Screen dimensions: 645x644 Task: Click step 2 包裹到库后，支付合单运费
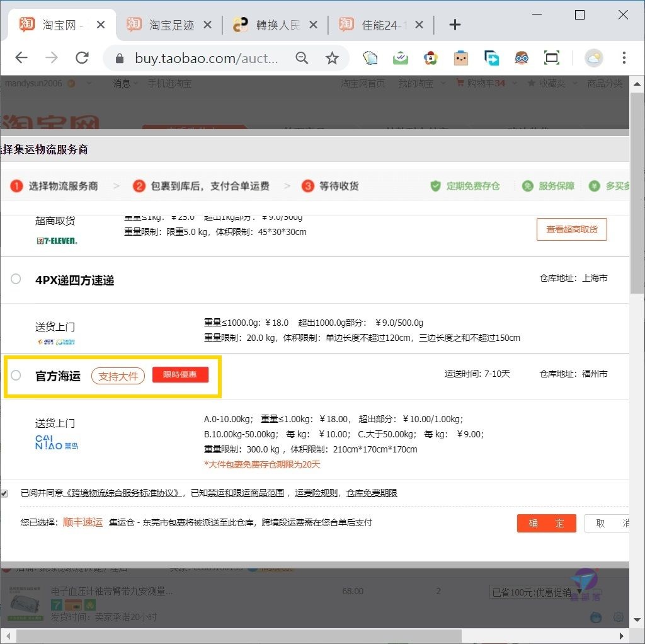(201, 186)
